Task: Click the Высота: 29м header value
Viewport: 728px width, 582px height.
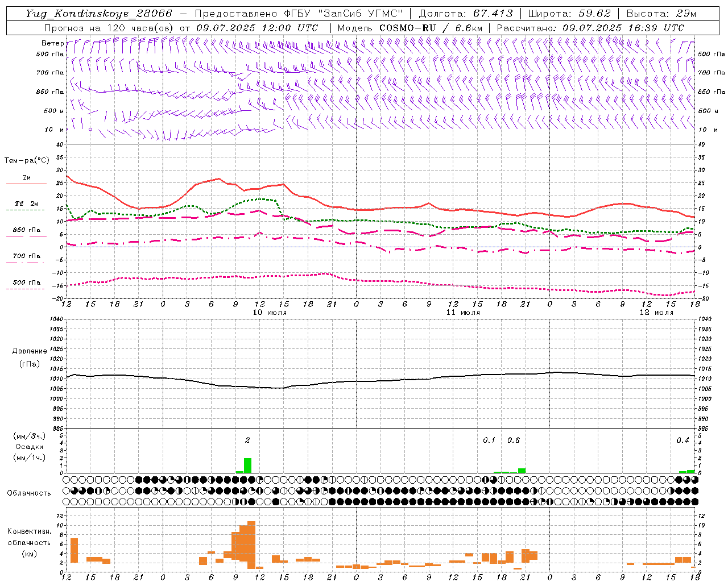Action: [x=661, y=14]
